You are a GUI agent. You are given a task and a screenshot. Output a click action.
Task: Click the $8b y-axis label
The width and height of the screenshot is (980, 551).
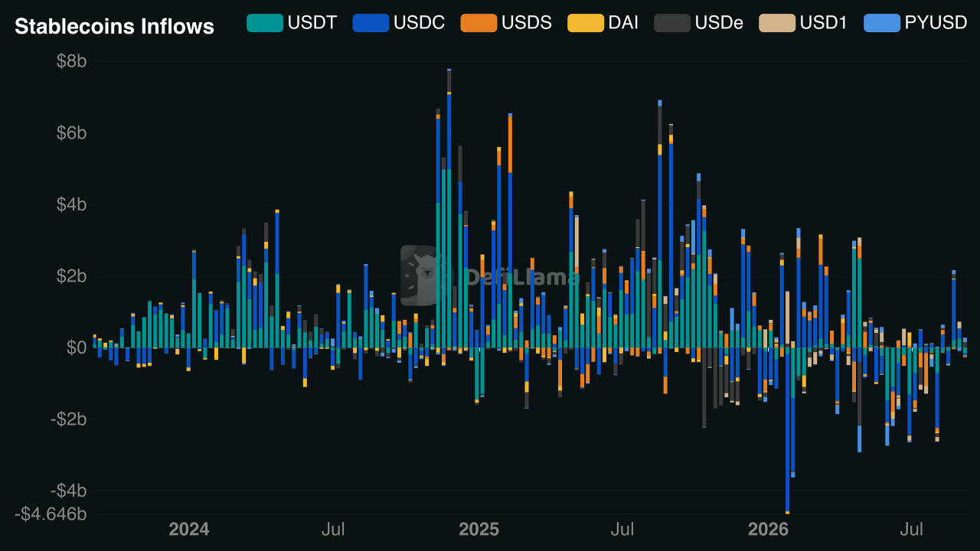click(x=71, y=62)
